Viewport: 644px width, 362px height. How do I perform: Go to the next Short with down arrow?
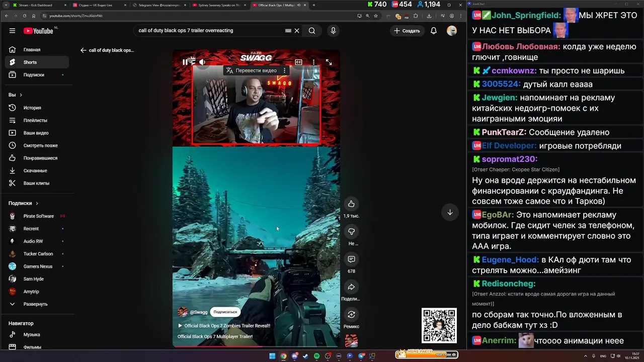[x=450, y=212]
